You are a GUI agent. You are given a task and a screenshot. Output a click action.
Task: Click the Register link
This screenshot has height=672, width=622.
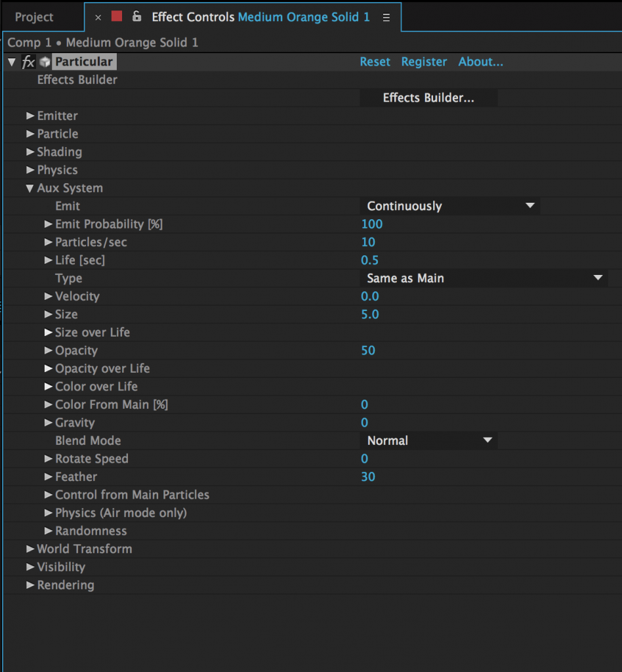[x=424, y=62]
